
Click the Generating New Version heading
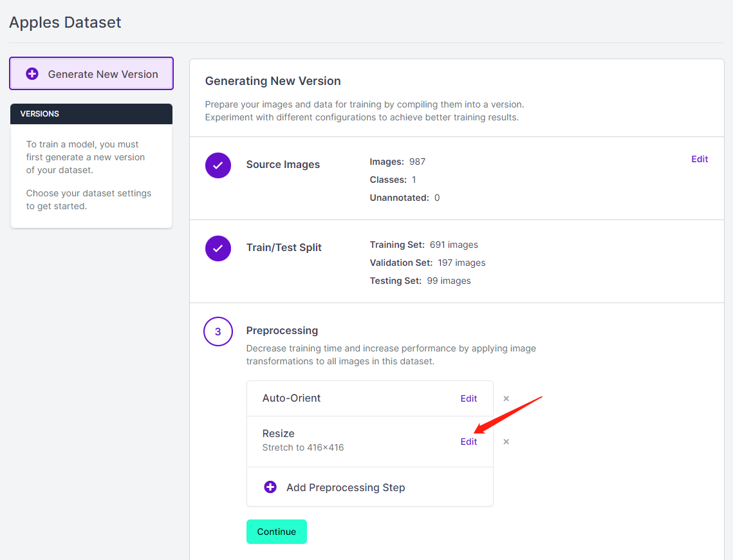coord(272,81)
